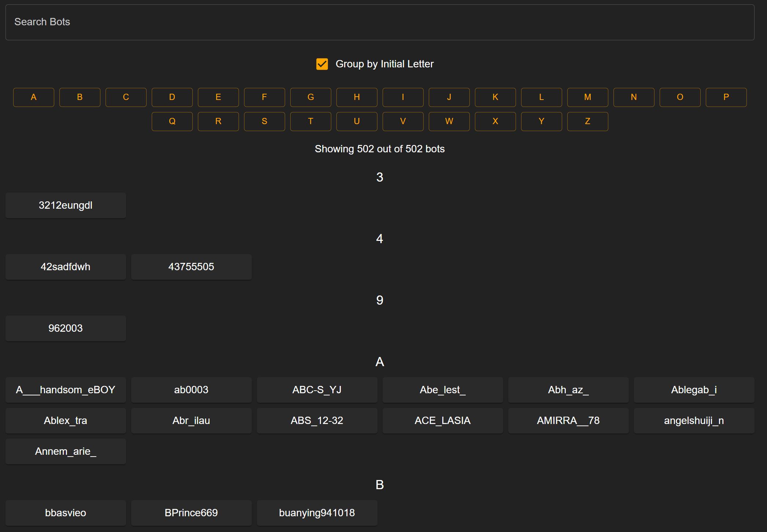The height and width of the screenshot is (532, 767).
Task: Jump to letter A filter button
Action: (x=34, y=97)
